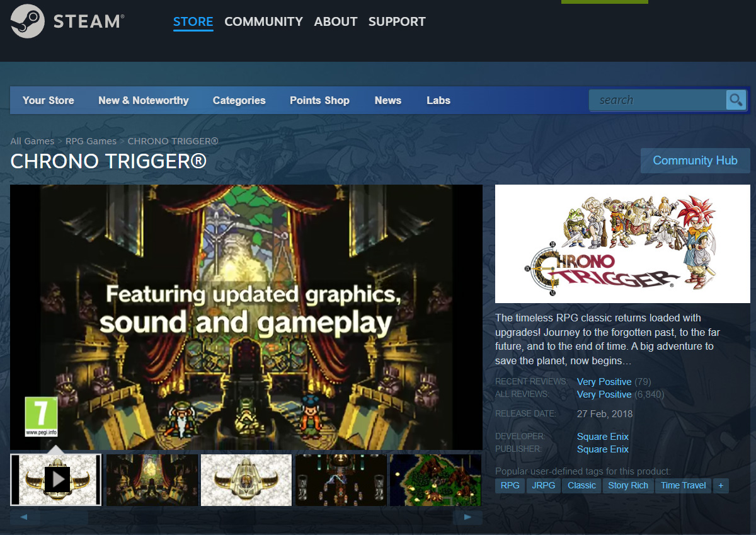Viewport: 756px width, 535px height.
Task: Expand the Categories menu
Action: click(239, 100)
